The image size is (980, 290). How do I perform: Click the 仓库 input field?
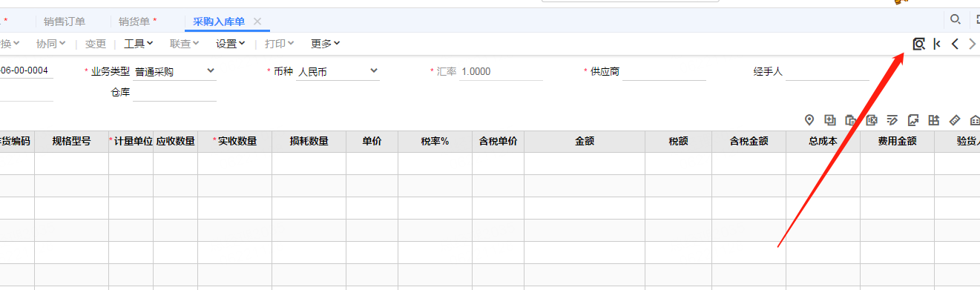pyautogui.click(x=175, y=93)
